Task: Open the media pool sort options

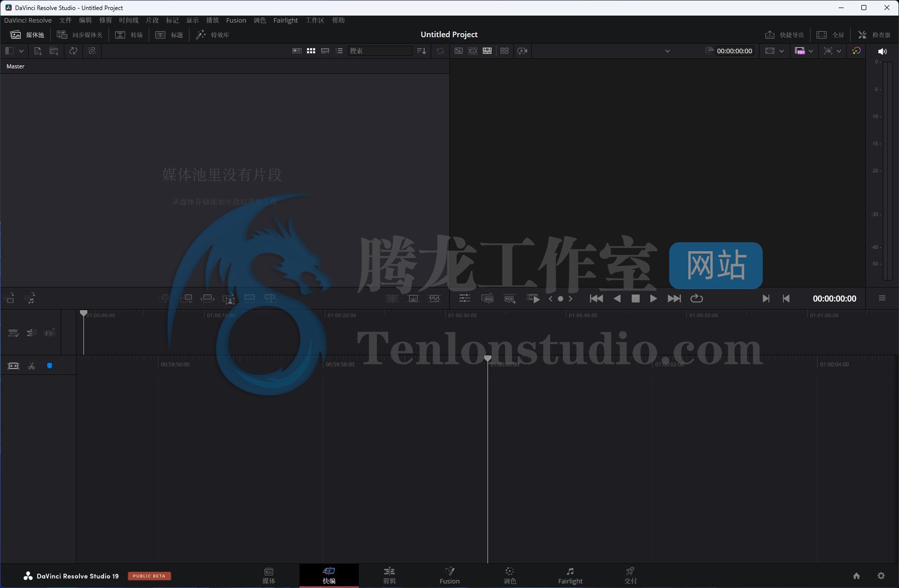Action: coord(422,51)
